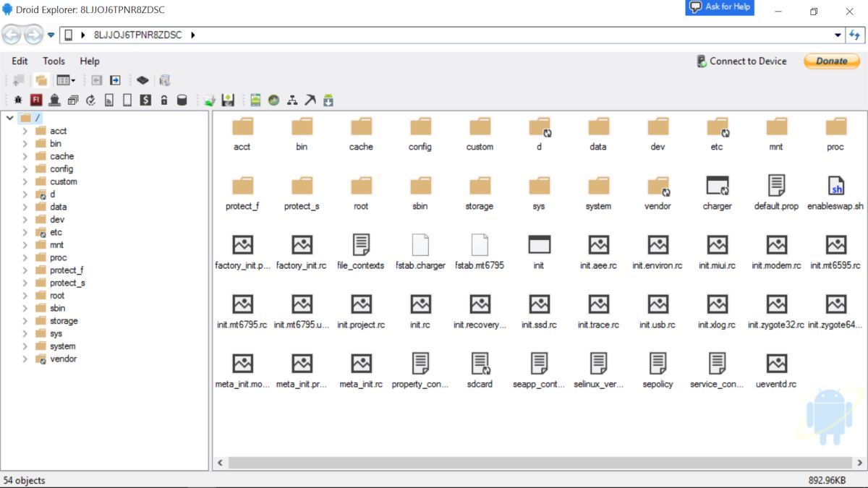Screen dimensions: 868x488
Task: Click the grey back navigation button
Action: [12, 34]
